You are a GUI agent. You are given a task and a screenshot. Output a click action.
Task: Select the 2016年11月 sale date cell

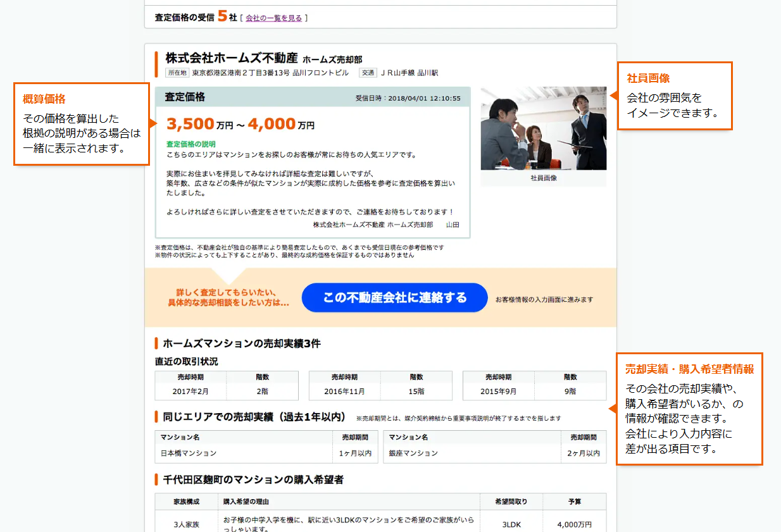[x=344, y=392]
